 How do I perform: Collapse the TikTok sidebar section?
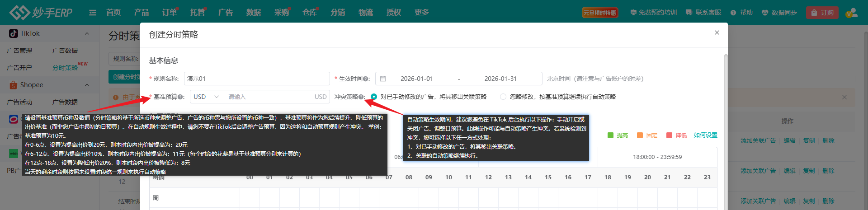click(x=87, y=33)
